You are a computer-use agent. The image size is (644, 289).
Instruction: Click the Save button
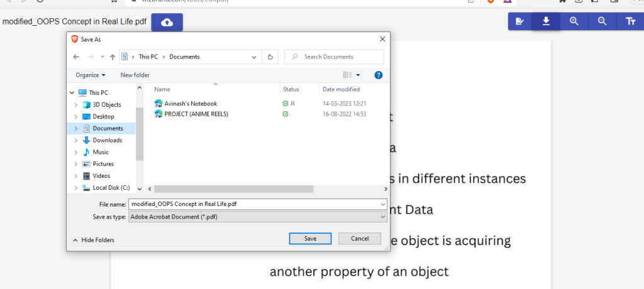(310, 239)
